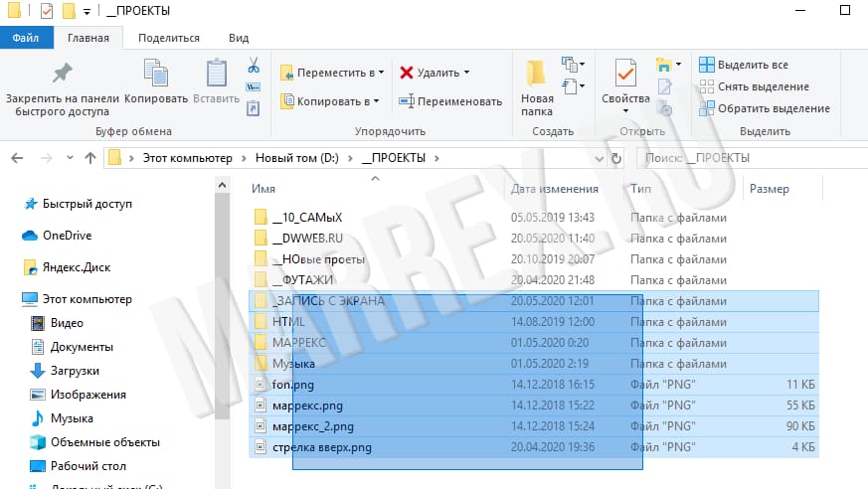Image resolution: width=868 pixels, height=489 pixels.
Task: Switch to the Главная ribbon tab
Action: pyautogui.click(x=88, y=38)
